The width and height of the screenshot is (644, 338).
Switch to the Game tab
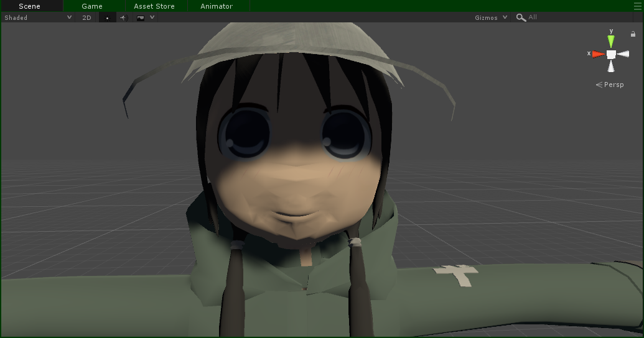click(92, 6)
